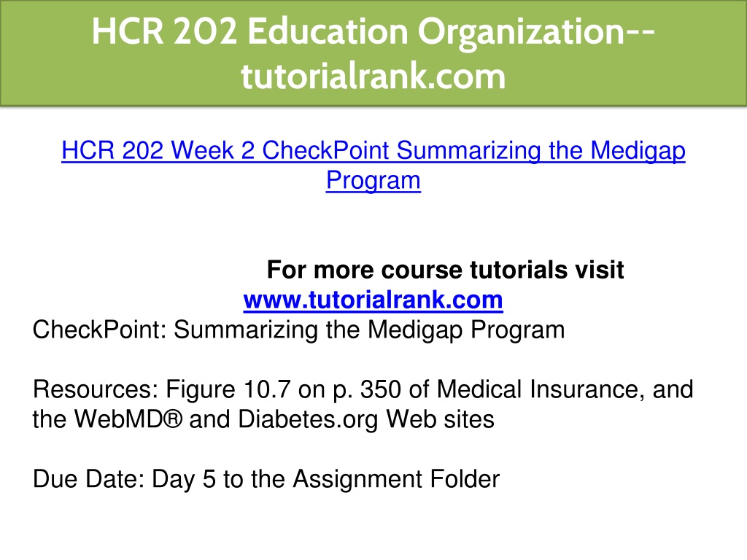Select the For more course tutorials visit text

pos(446,270)
